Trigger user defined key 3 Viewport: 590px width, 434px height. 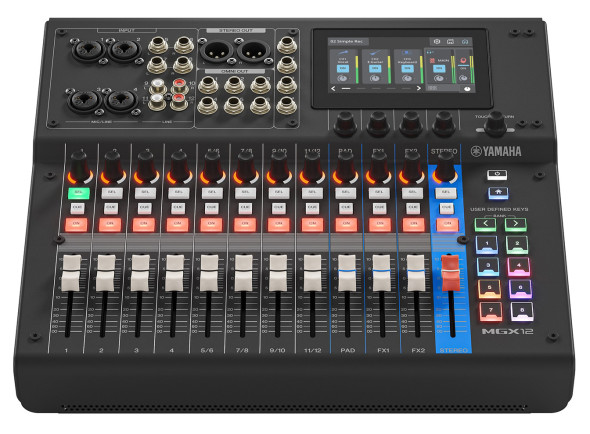coord(488,266)
